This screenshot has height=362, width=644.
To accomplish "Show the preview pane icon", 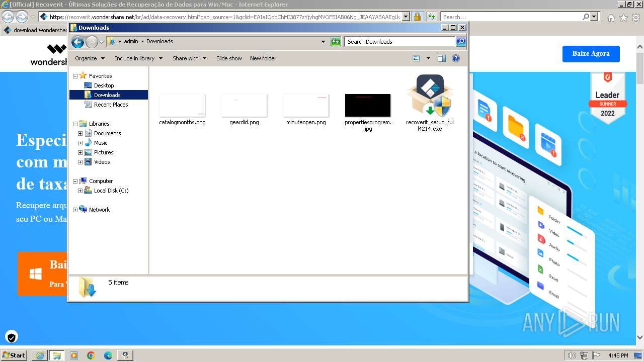I will (x=442, y=58).
